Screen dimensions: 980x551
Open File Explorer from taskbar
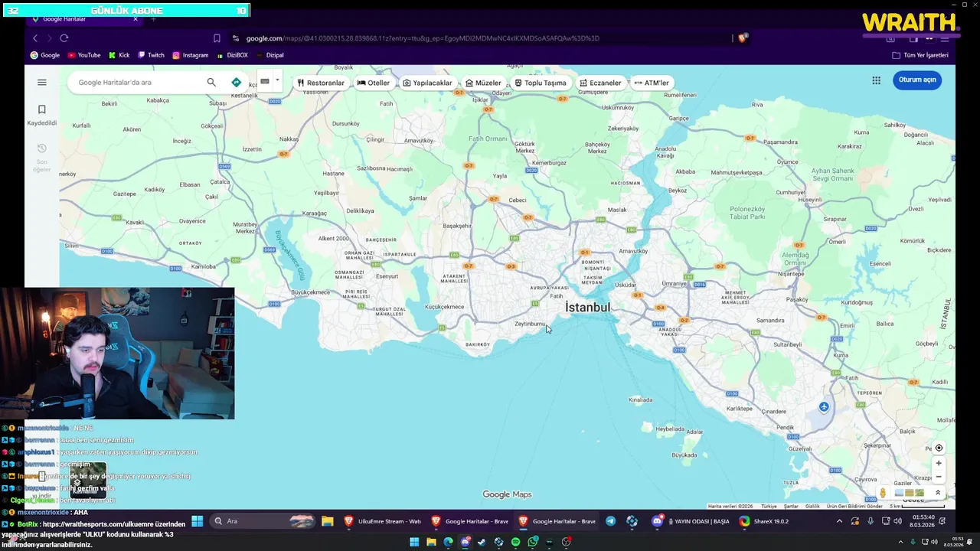[328, 521]
